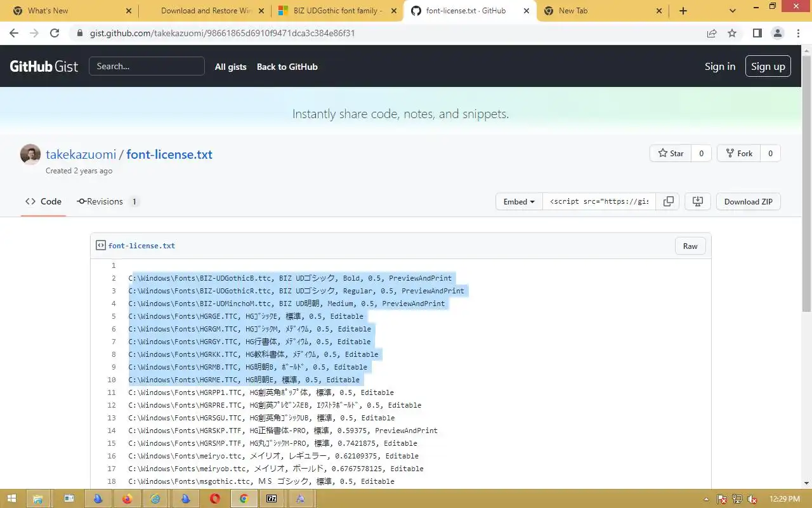Open Opera from the taskbar
This screenshot has width=812, height=508.
click(x=214, y=498)
